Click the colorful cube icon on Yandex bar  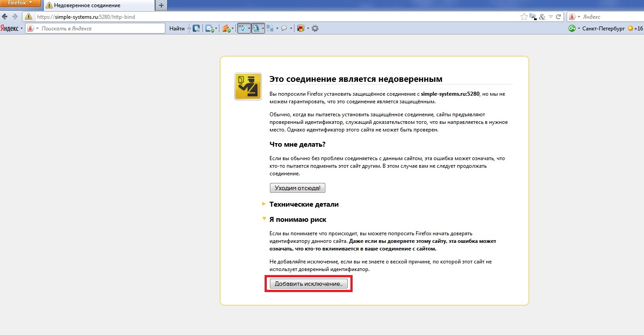[x=301, y=28]
